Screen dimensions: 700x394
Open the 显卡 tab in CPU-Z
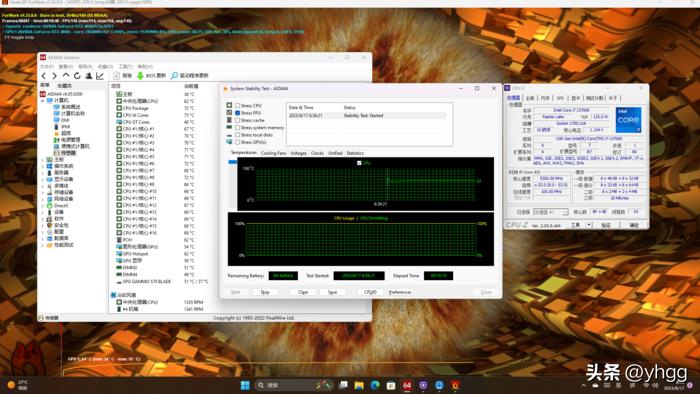point(575,98)
